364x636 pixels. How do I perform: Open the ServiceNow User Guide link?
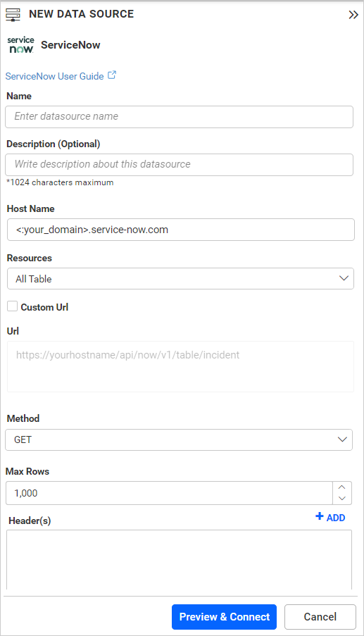click(x=55, y=76)
